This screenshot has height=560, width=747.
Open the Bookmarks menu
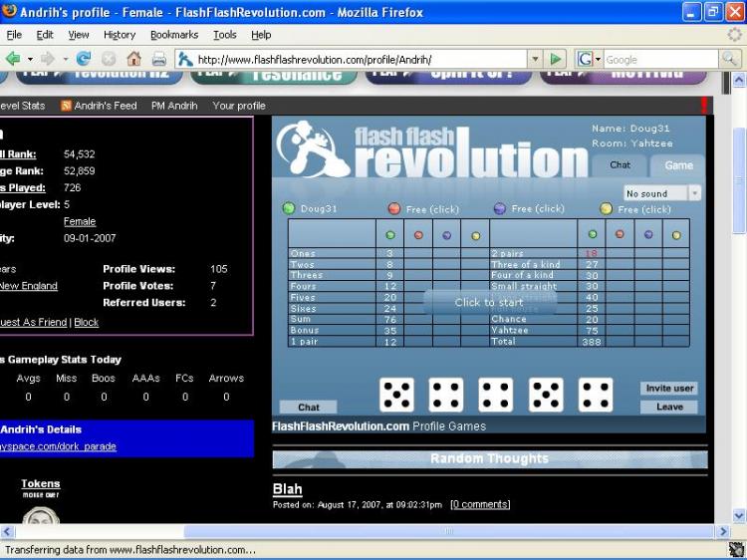tap(174, 35)
